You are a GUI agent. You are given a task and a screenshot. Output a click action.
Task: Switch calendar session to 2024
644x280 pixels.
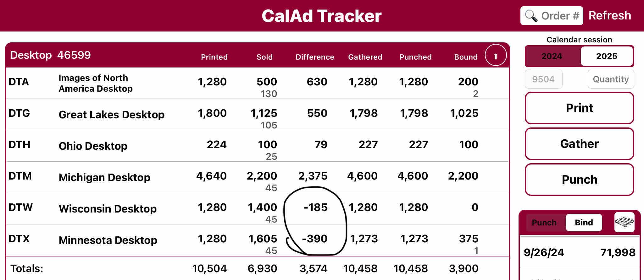point(552,56)
